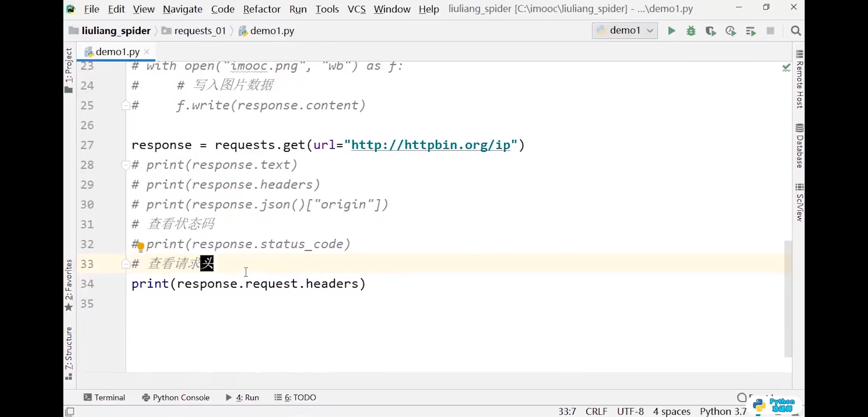Follow the httpbin.org/ip URL link

[431, 145]
